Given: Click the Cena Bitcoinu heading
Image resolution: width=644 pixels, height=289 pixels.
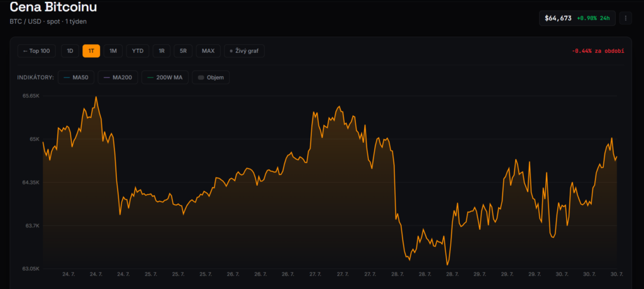Looking at the screenshot, I should 53,6.
